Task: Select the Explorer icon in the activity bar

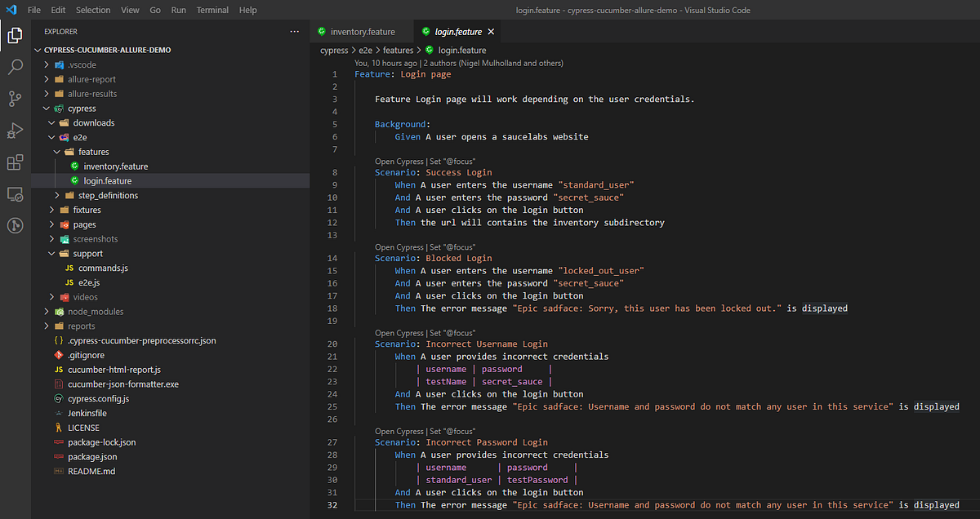Action: click(15, 36)
